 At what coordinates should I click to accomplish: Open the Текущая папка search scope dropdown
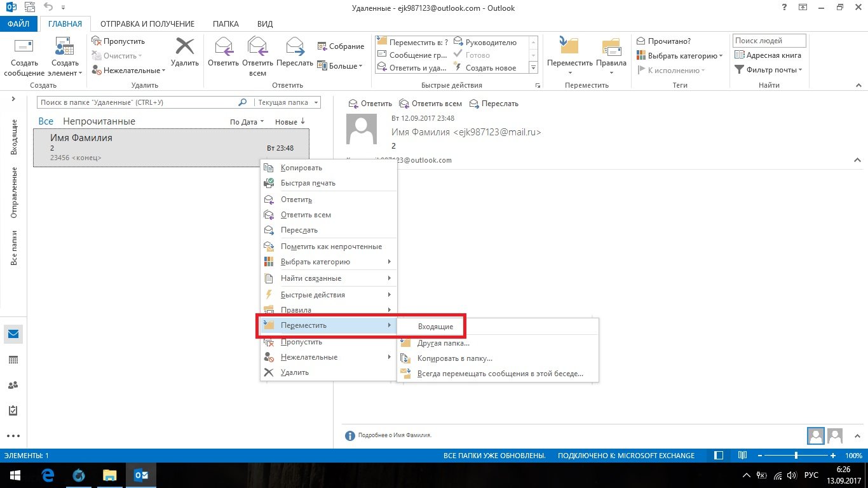tap(287, 102)
